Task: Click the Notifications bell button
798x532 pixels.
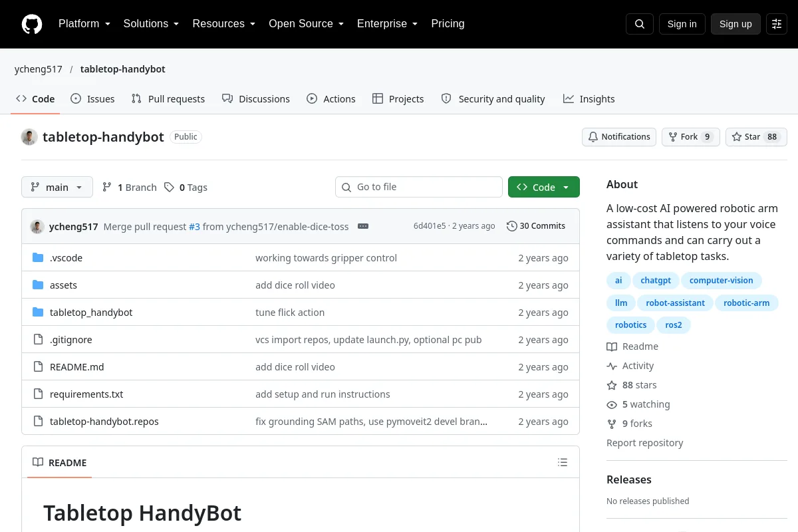Action: coord(619,137)
